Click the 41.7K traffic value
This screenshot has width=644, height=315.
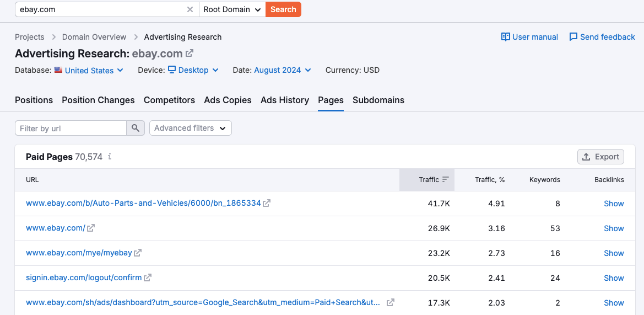(x=439, y=204)
